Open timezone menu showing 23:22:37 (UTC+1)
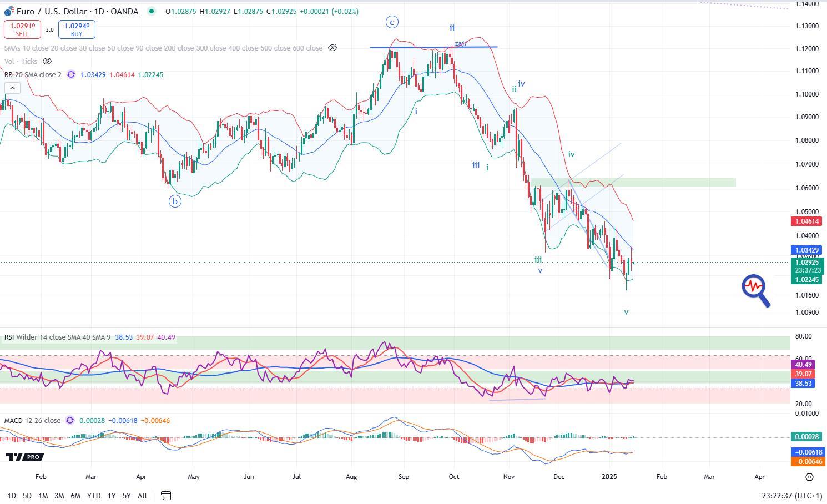 (x=792, y=496)
